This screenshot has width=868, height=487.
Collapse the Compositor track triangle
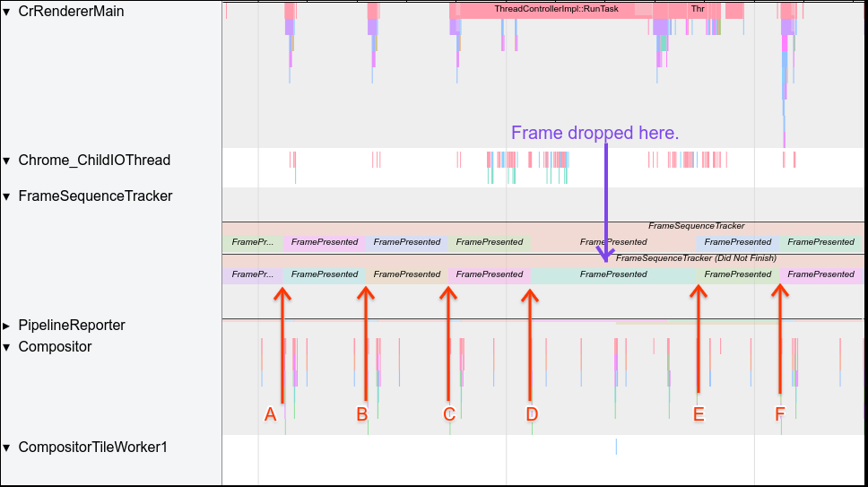tap(7, 347)
